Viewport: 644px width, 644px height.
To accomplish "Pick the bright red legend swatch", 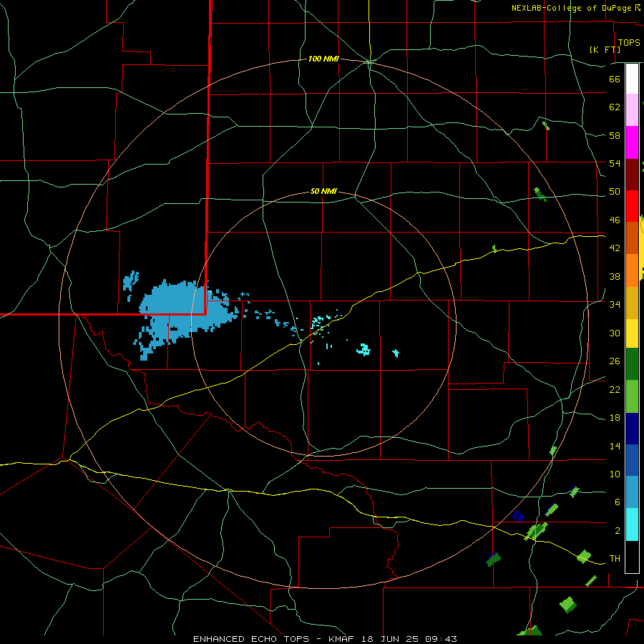I will tap(632, 206).
